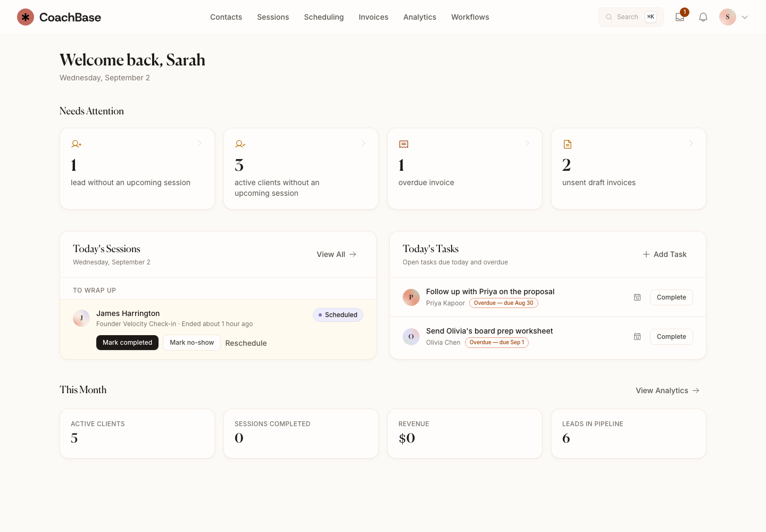
Task: Open the Active Clients stat card
Action: [x=137, y=434]
